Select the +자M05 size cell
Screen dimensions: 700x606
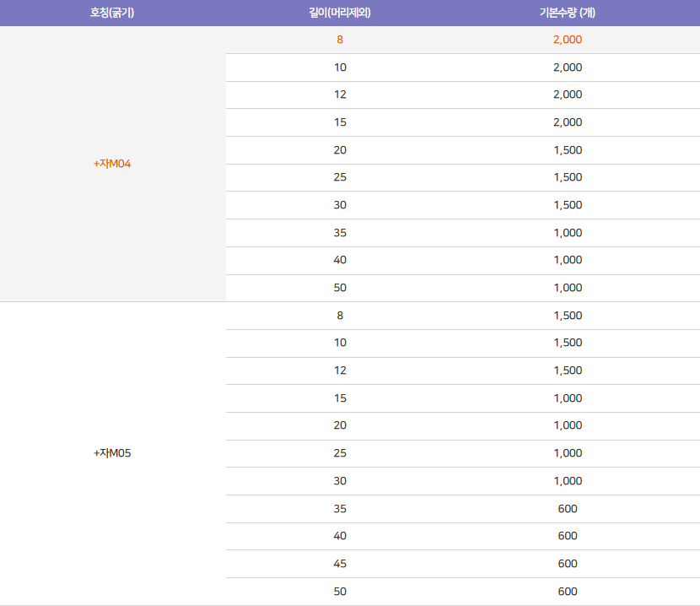click(112, 453)
